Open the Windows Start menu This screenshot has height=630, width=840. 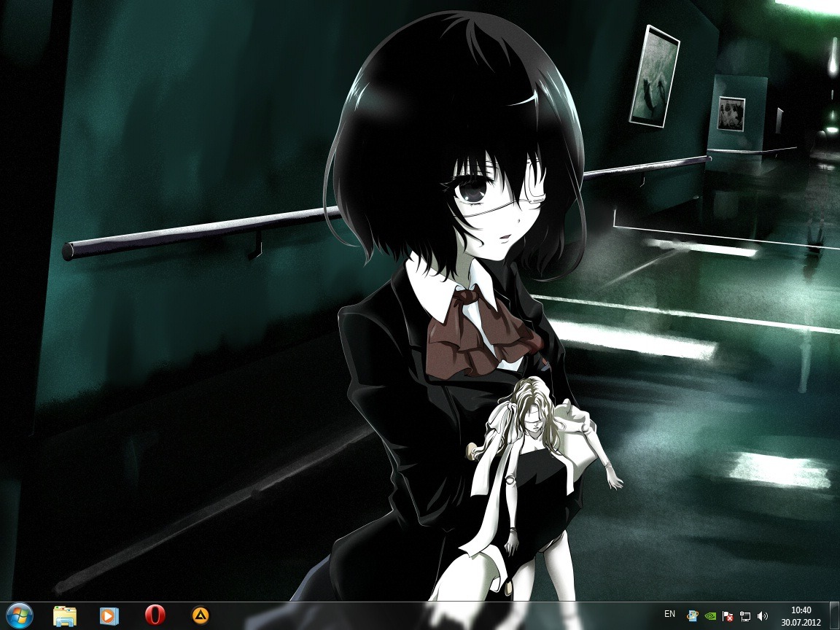click(x=20, y=616)
